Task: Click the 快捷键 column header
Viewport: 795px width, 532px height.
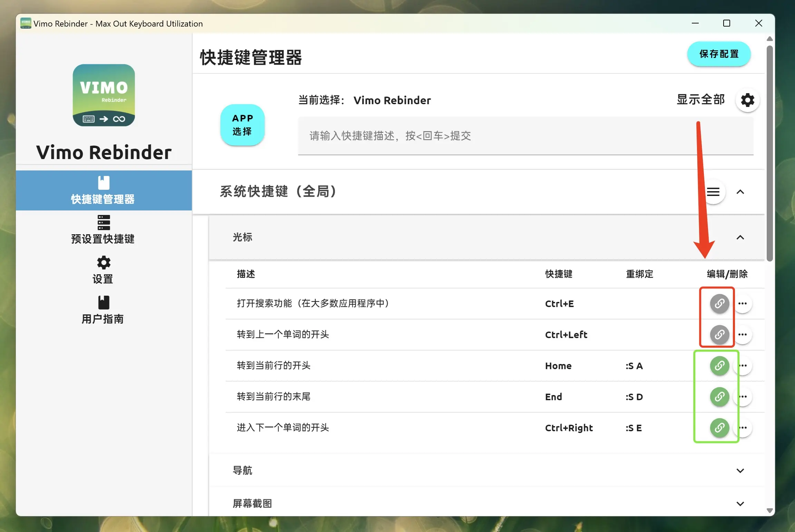Action: coord(559,274)
